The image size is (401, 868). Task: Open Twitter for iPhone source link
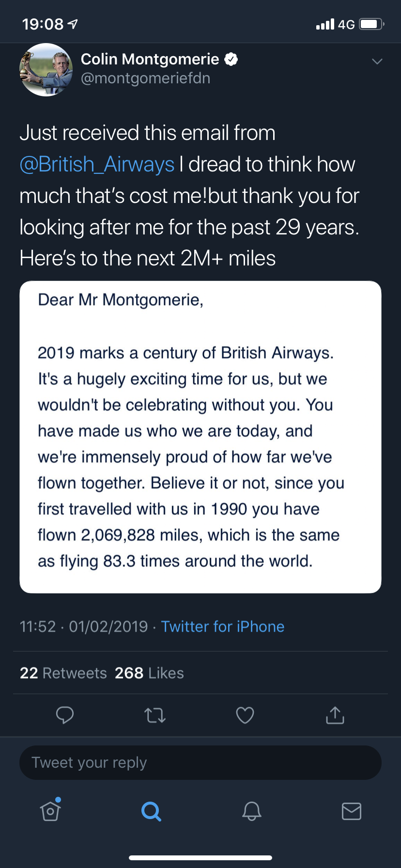click(223, 626)
